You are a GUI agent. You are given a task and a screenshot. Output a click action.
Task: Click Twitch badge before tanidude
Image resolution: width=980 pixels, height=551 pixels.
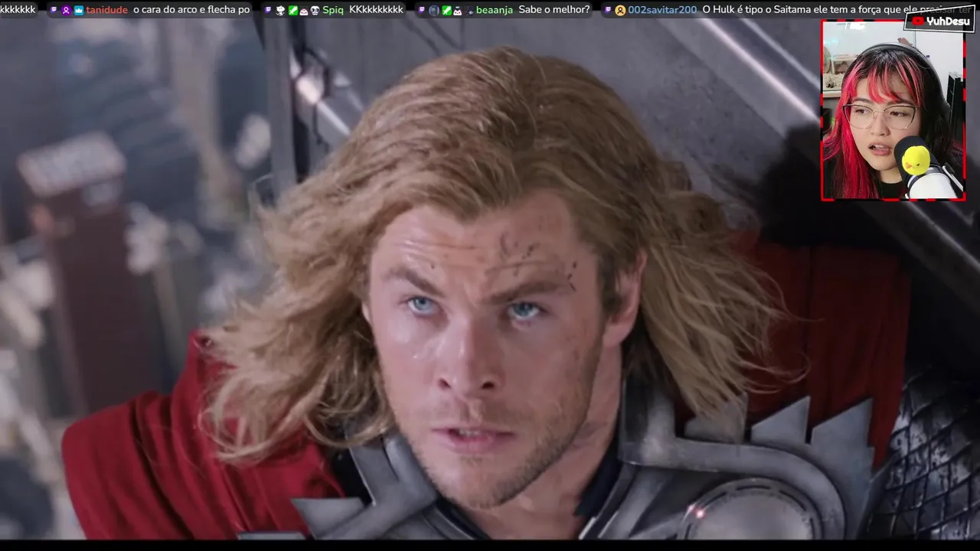tap(54, 10)
